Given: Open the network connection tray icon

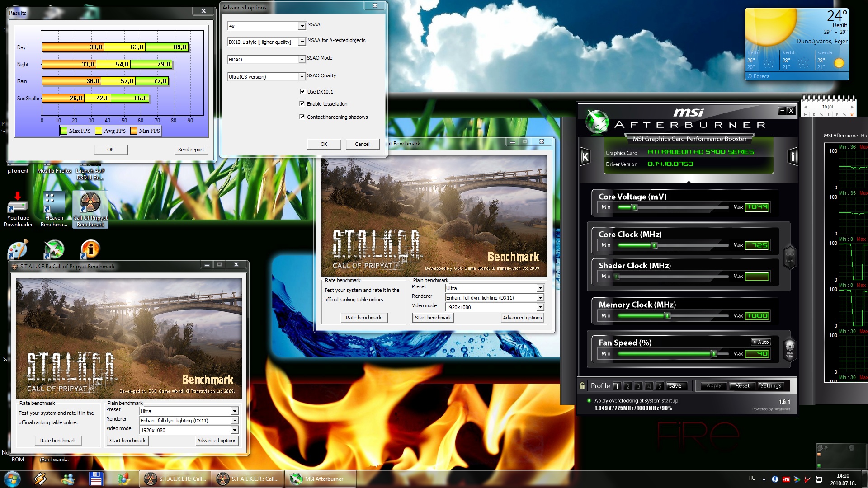Looking at the screenshot, I should click(819, 479).
